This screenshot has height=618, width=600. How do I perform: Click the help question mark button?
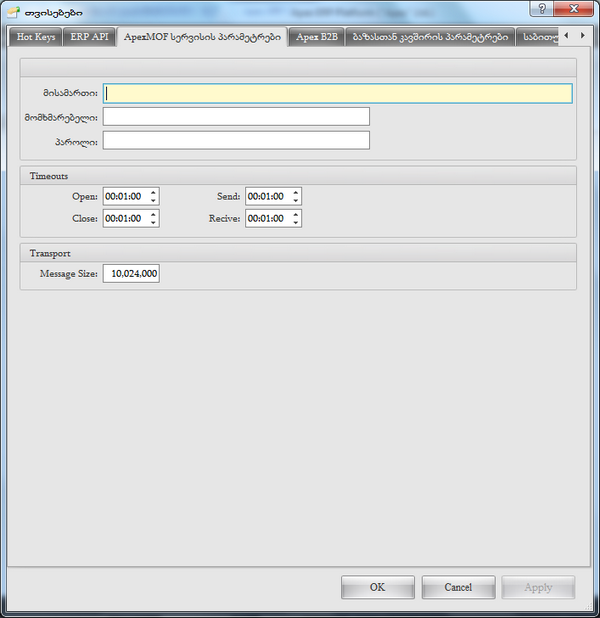pyautogui.click(x=541, y=8)
